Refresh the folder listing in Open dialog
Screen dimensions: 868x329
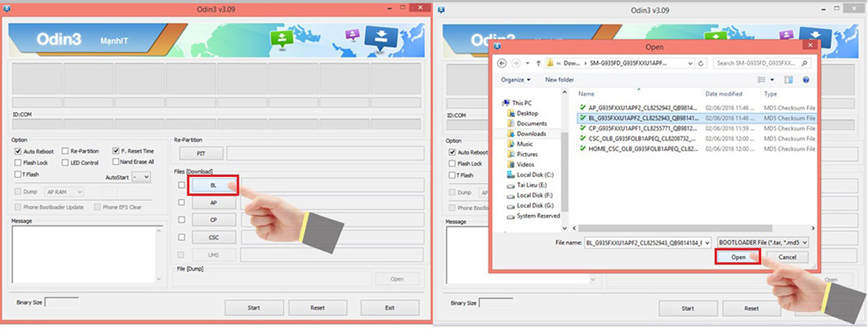(x=701, y=64)
